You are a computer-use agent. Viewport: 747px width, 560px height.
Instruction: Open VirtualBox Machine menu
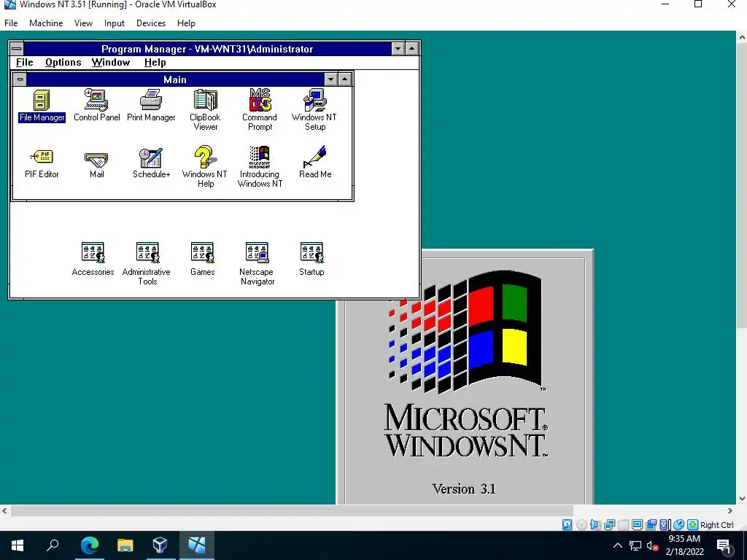pyautogui.click(x=46, y=23)
